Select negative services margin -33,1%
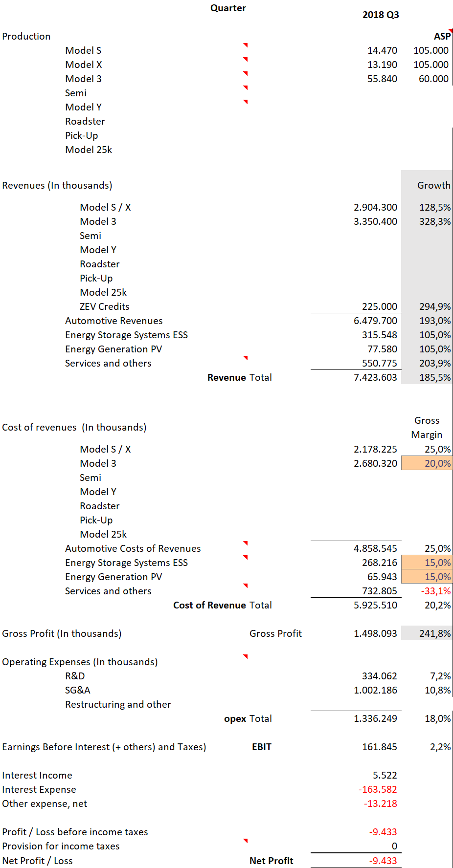Image resolution: width=453 pixels, height=868 pixels. [x=436, y=591]
